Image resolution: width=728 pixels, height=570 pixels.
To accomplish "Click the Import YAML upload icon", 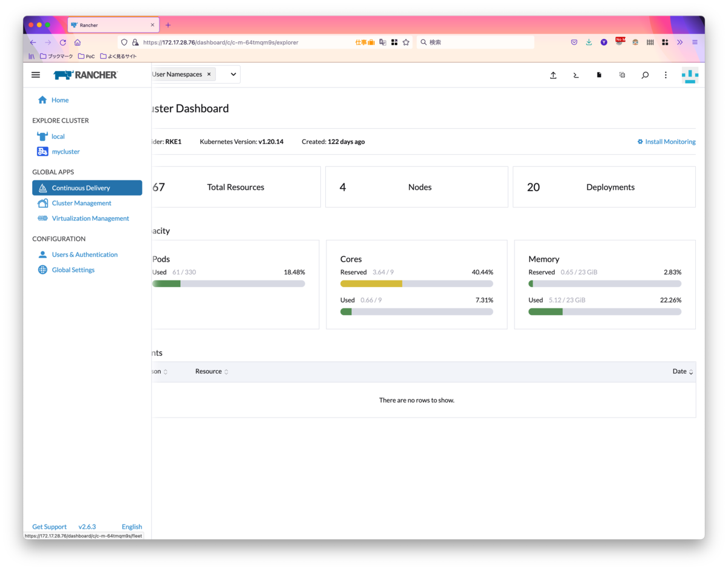I will 553,75.
